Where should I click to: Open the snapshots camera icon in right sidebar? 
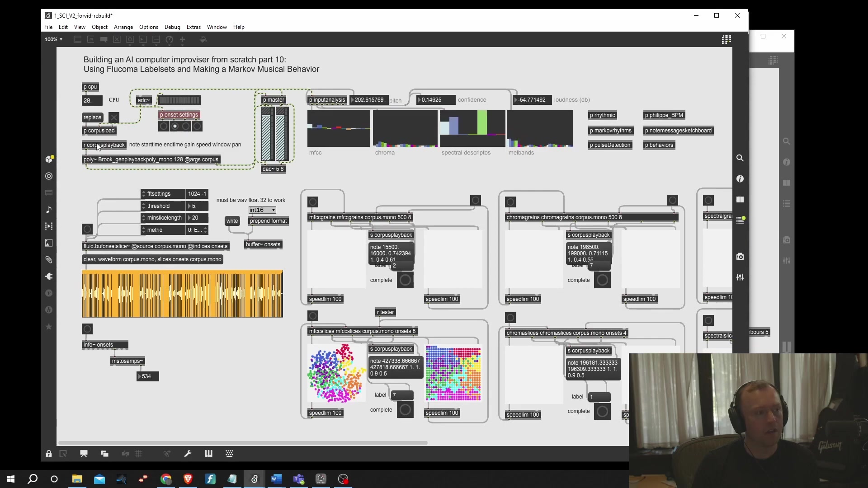point(740,257)
